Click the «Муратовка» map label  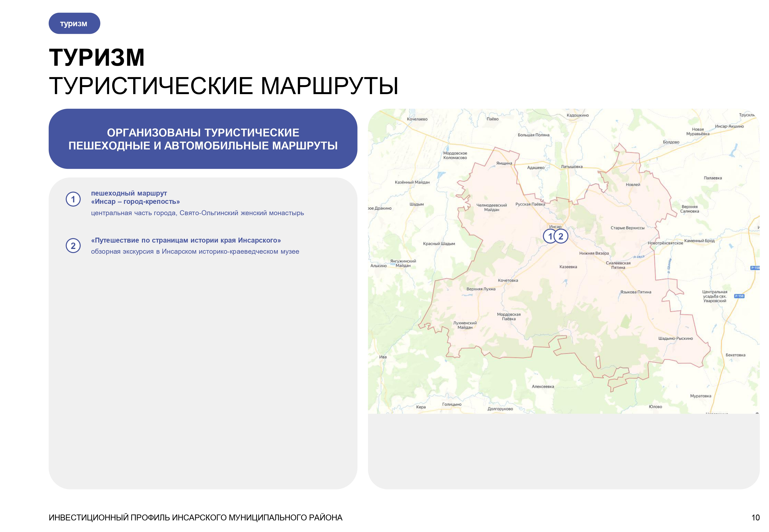pyautogui.click(x=701, y=396)
